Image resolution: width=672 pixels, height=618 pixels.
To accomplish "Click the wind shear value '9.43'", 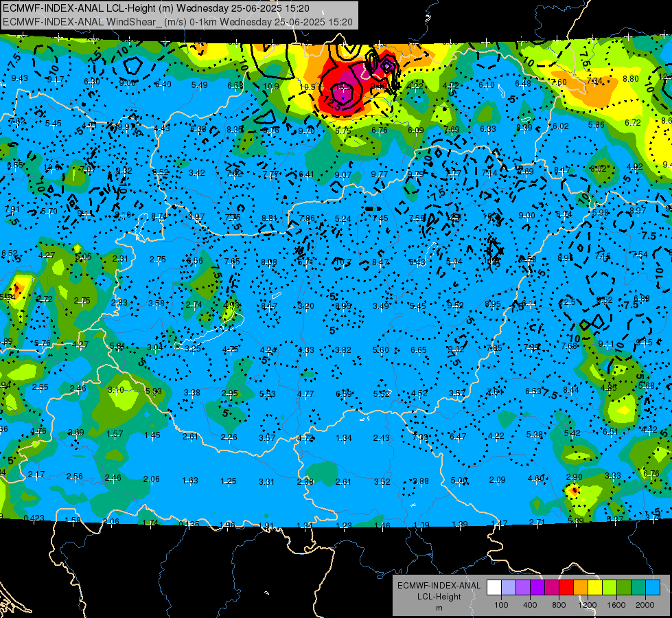I will point(20,78).
